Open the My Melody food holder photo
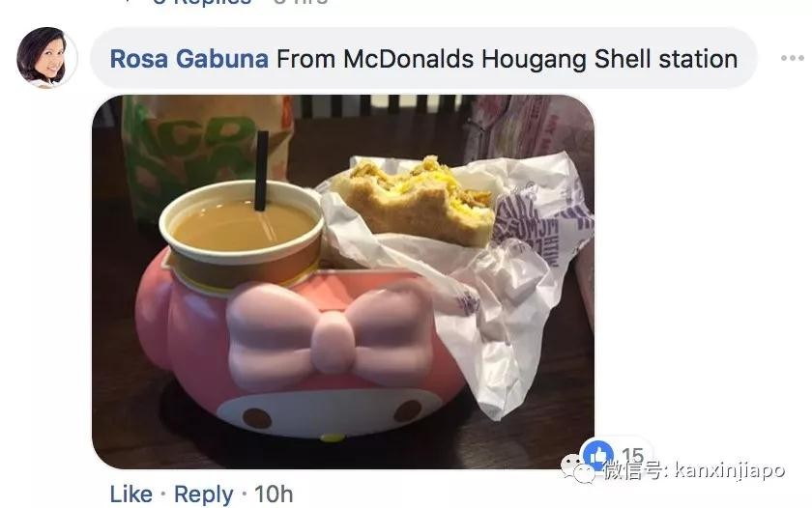The image size is (812, 508). point(343,281)
